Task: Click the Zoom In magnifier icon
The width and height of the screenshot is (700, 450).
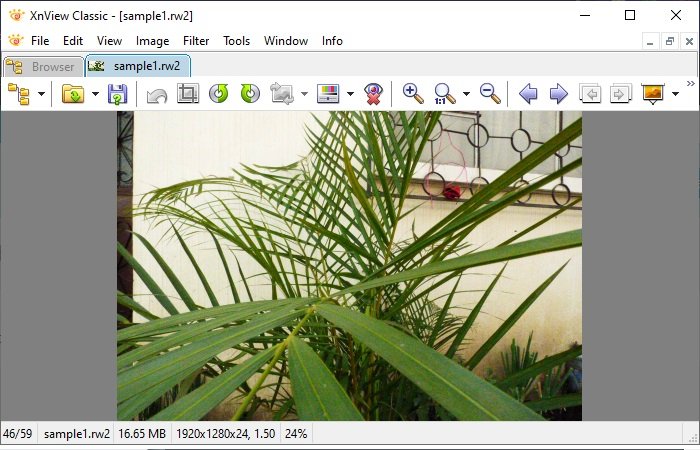Action: (x=413, y=94)
